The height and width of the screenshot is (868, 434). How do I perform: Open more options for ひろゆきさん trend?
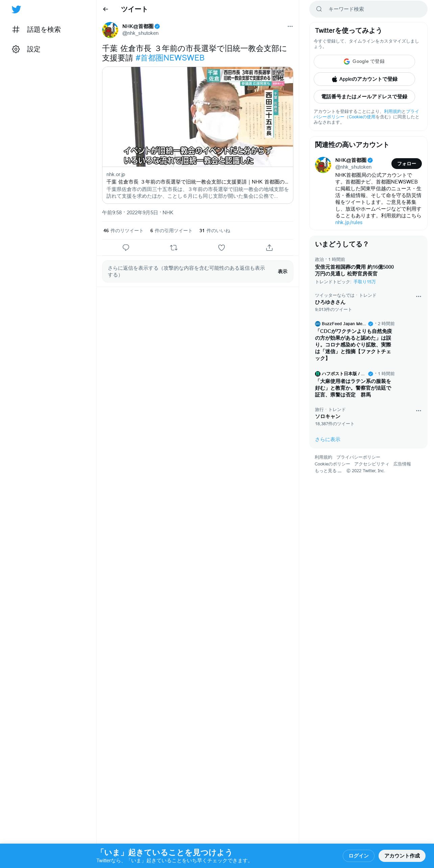418,296
